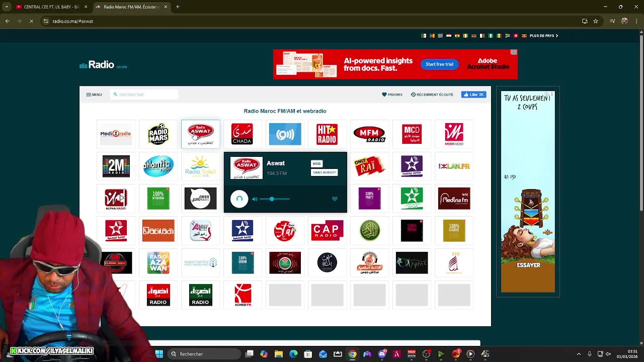
Task: Click ESSAYER in the side game ad
Action: (528, 265)
